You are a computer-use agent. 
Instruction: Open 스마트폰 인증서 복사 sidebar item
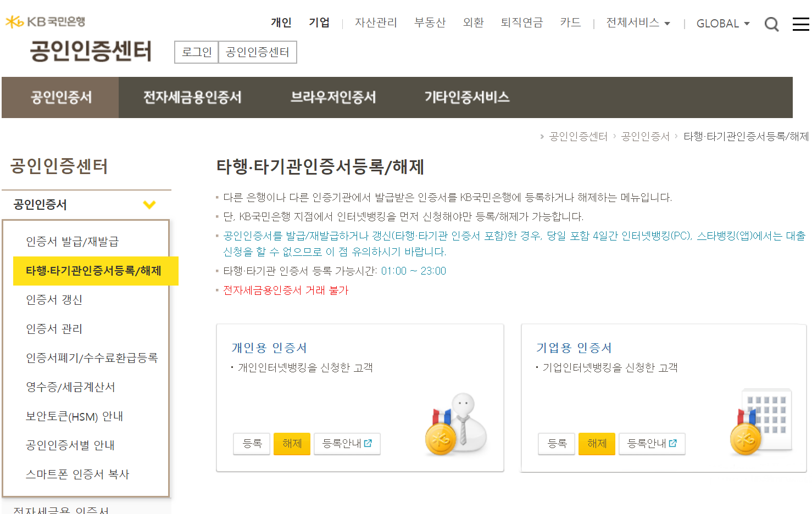[77, 474]
